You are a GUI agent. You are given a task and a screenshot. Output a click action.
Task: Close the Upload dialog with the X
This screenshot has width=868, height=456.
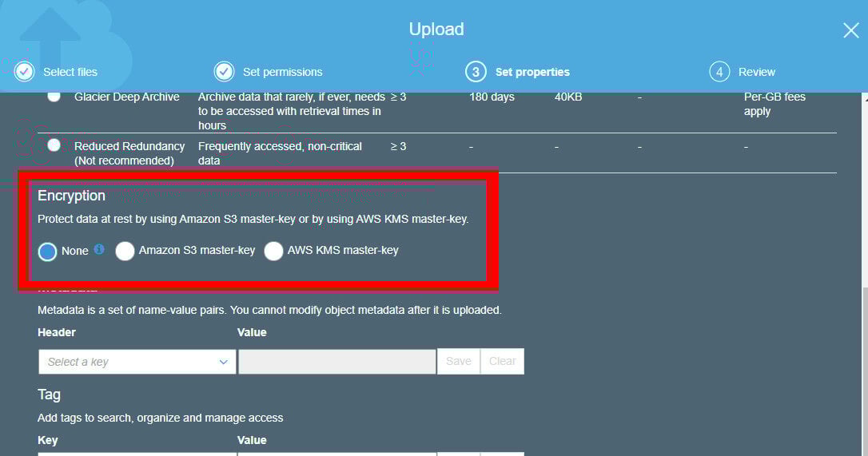pyautogui.click(x=850, y=30)
